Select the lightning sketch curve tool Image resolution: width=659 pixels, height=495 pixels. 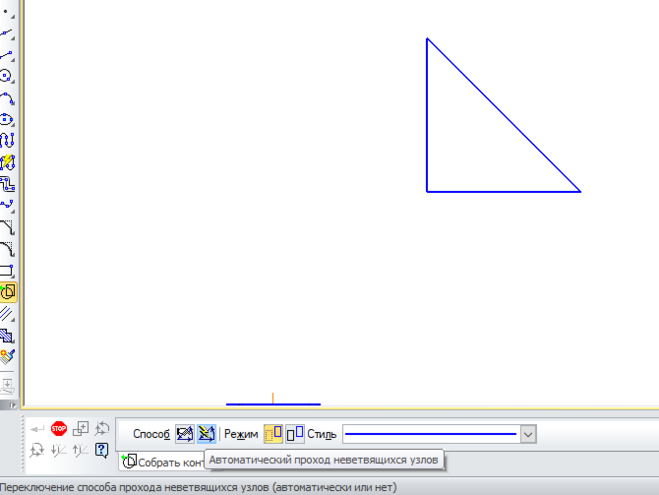(7, 162)
